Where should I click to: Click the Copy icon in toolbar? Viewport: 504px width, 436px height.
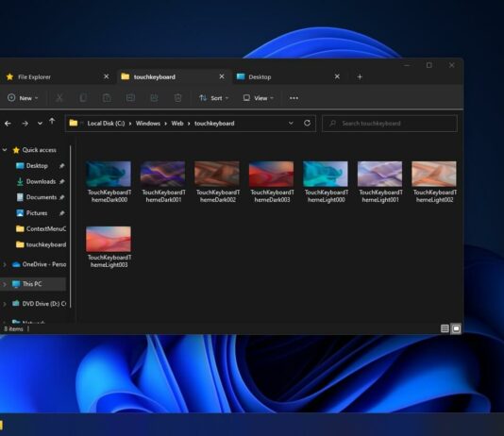point(83,98)
